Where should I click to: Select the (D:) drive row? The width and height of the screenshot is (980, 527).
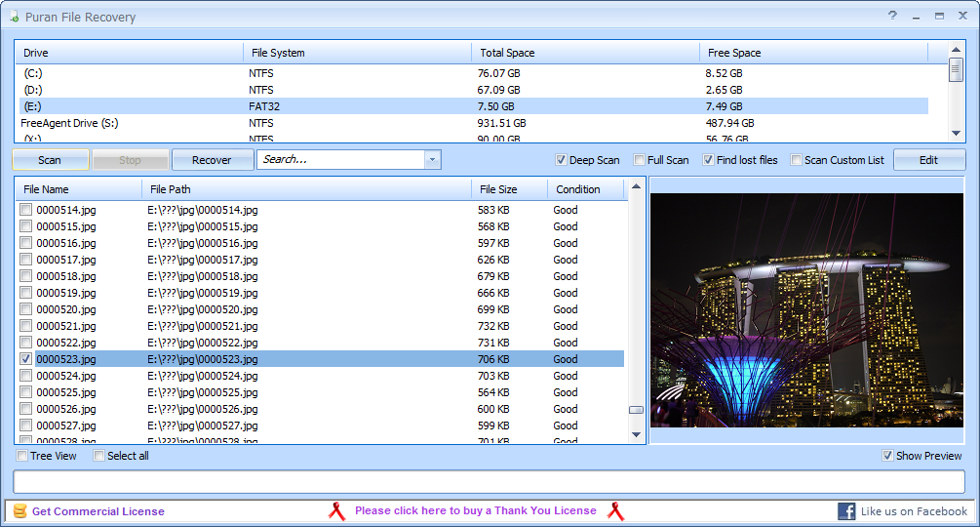(473, 90)
